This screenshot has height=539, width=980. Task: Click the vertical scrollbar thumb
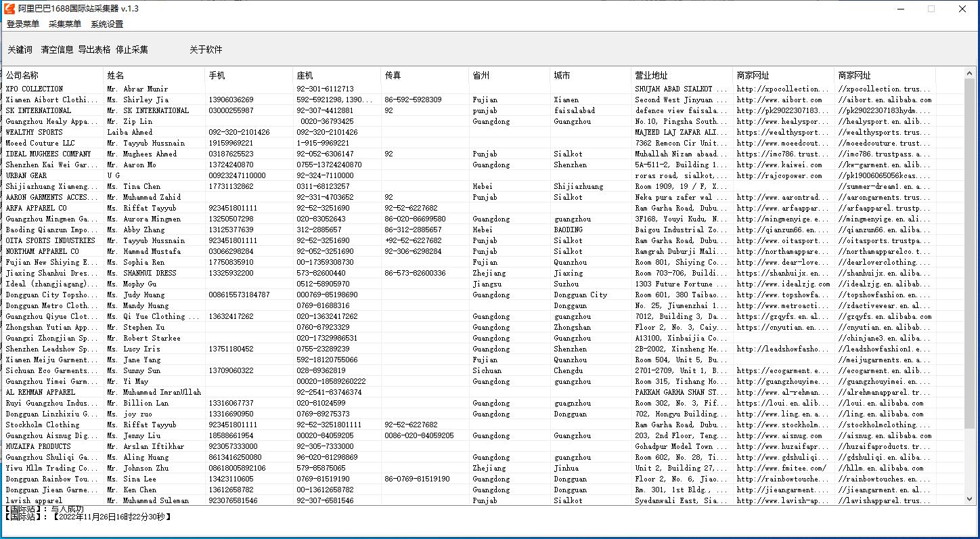click(970, 253)
